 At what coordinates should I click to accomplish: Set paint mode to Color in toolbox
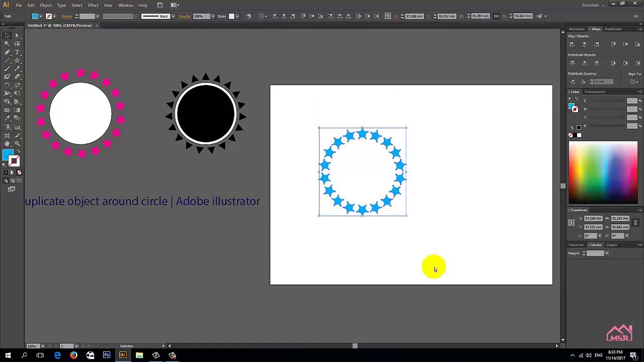click(x=6, y=172)
